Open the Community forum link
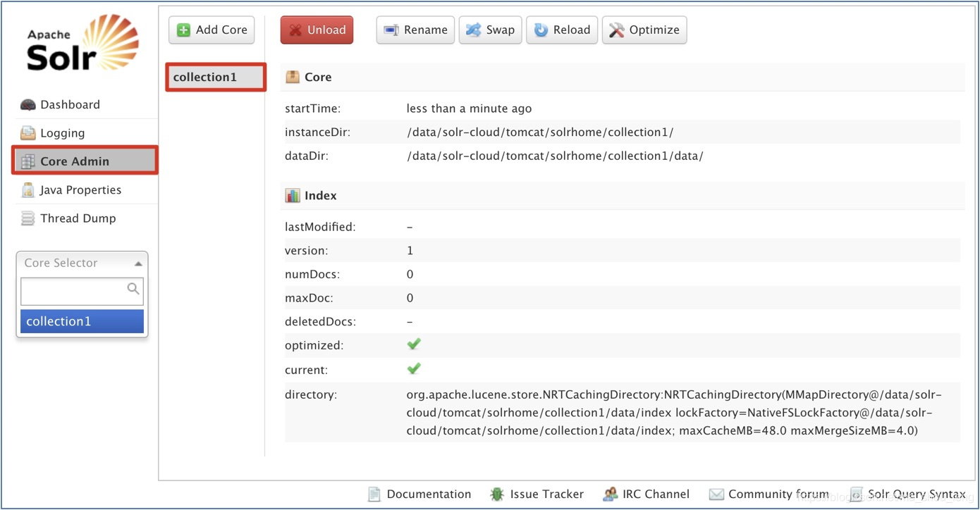980x510 pixels. click(778, 495)
